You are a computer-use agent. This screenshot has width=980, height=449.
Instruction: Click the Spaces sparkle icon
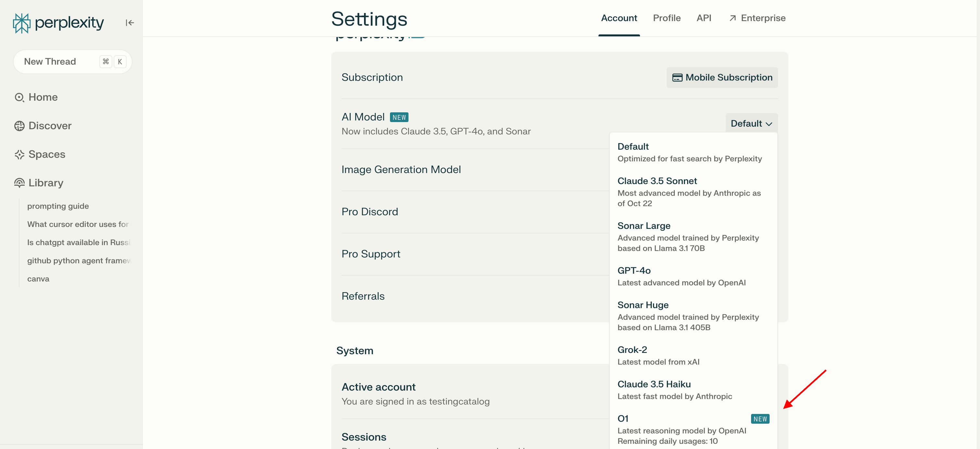click(x=19, y=155)
